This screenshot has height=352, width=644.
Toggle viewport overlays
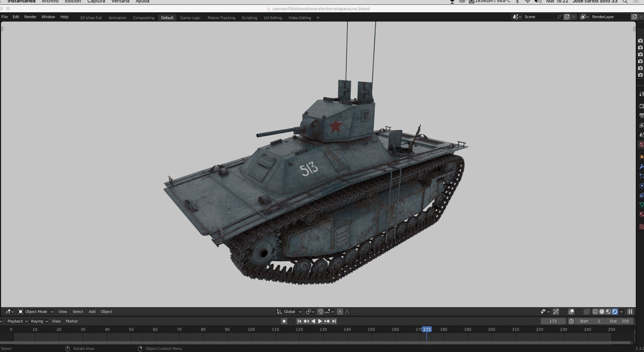pos(571,312)
